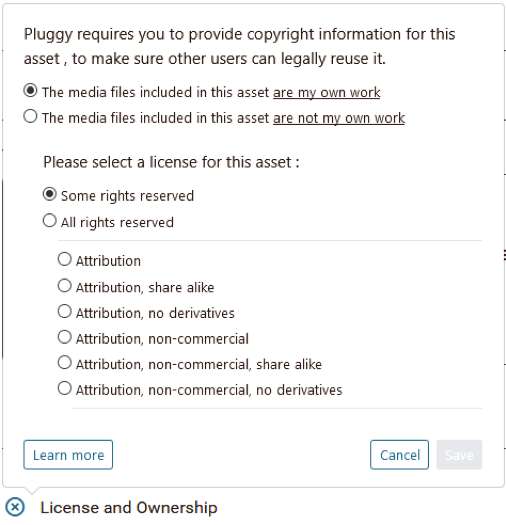Screen dimensions: 506x525
Task: Click the 'Attribution, non-commercial' label text
Action: (x=162, y=339)
